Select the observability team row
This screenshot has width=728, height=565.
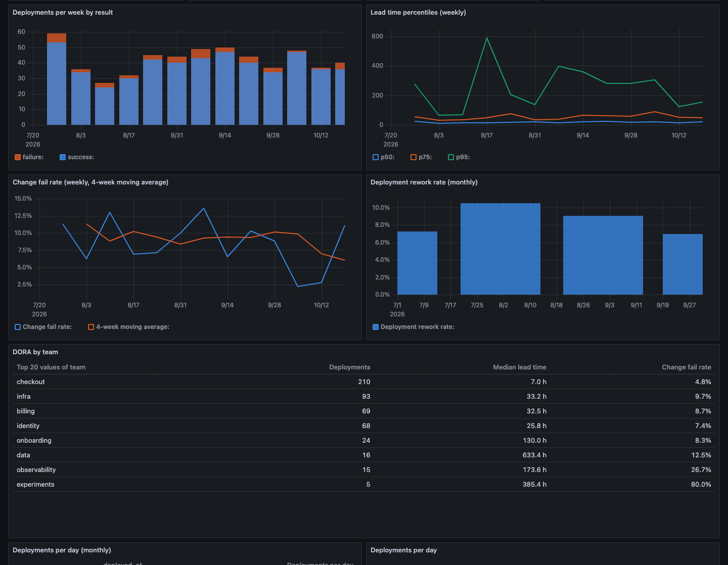(x=364, y=469)
